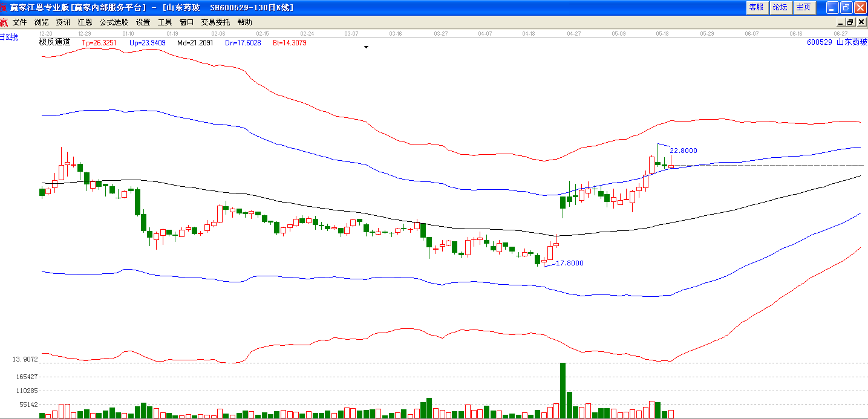
Task: Click the 600529 山东药玻 stock label
Action: [837, 42]
